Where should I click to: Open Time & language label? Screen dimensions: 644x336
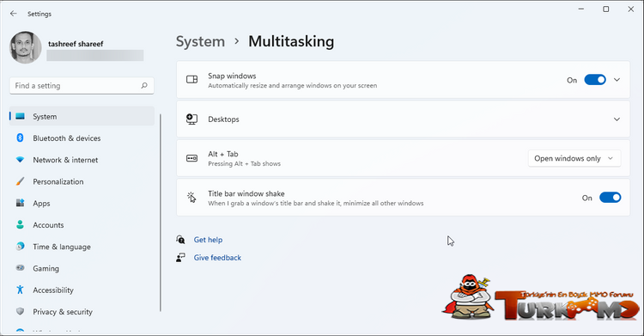62,247
